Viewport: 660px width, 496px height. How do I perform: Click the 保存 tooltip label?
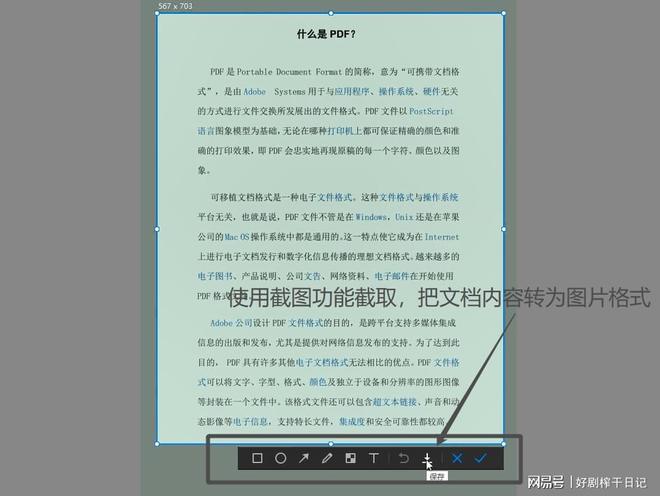[437, 476]
